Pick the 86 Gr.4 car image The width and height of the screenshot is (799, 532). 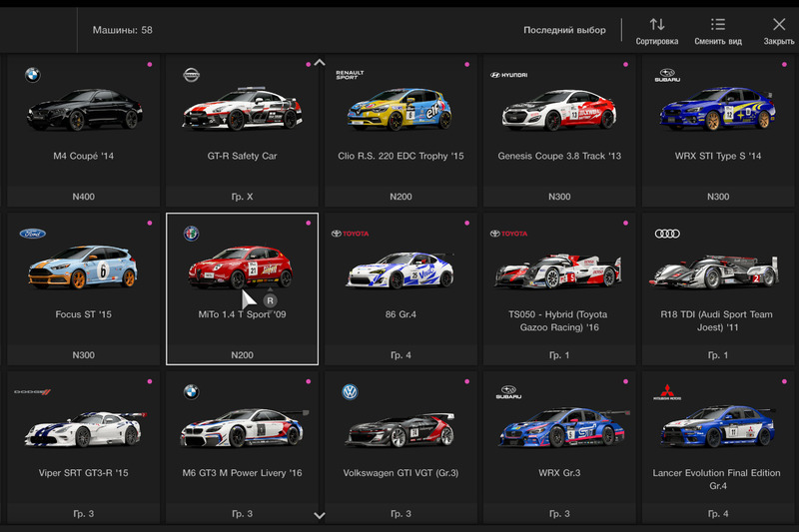pyautogui.click(x=400, y=269)
